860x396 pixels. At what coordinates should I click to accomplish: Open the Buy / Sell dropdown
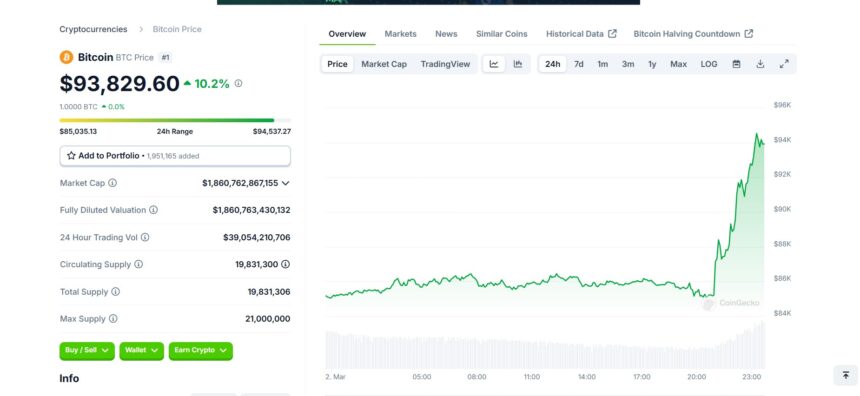87,350
